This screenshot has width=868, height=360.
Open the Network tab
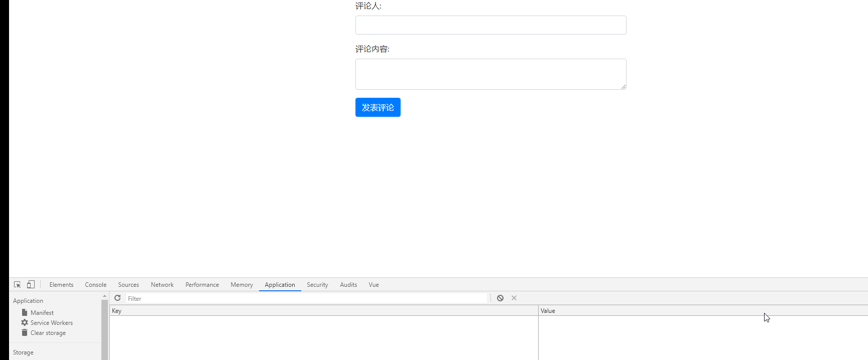pyautogui.click(x=162, y=285)
